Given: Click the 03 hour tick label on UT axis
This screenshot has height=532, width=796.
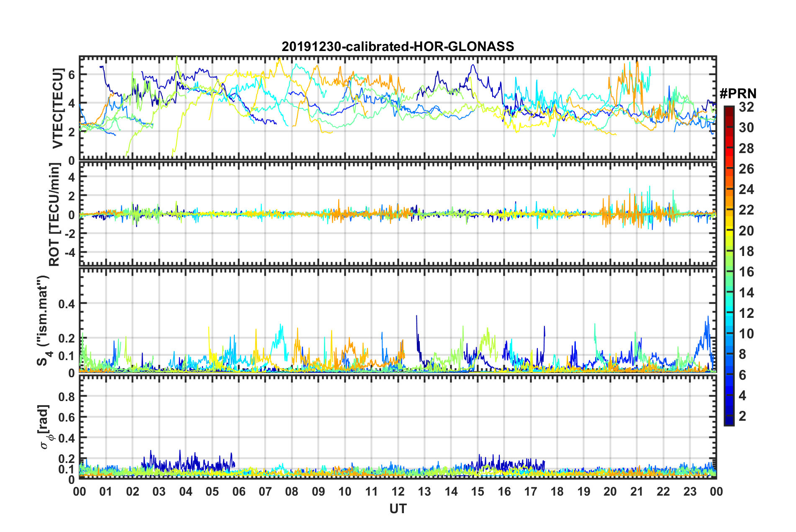Looking at the screenshot, I should pyautogui.click(x=159, y=491).
